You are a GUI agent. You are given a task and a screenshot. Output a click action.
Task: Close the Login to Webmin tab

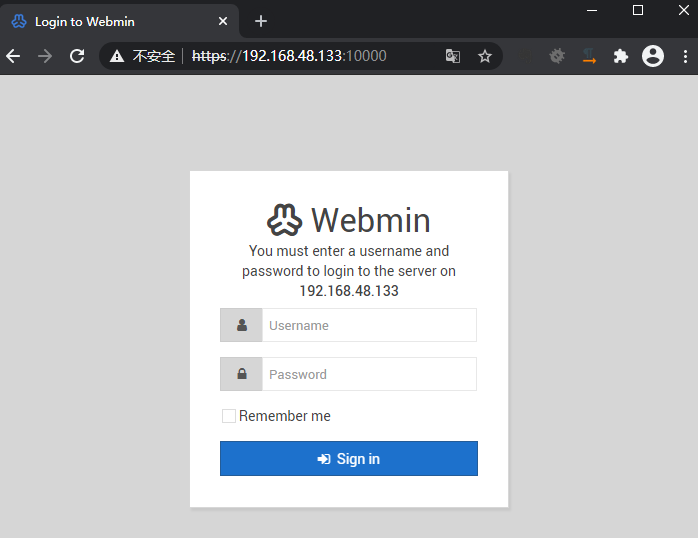pos(223,21)
